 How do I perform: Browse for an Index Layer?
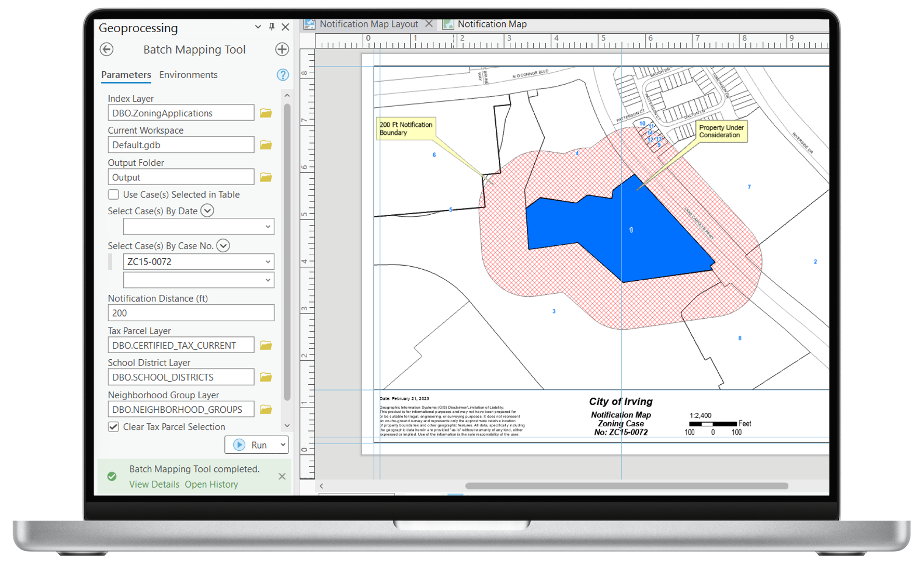266,112
